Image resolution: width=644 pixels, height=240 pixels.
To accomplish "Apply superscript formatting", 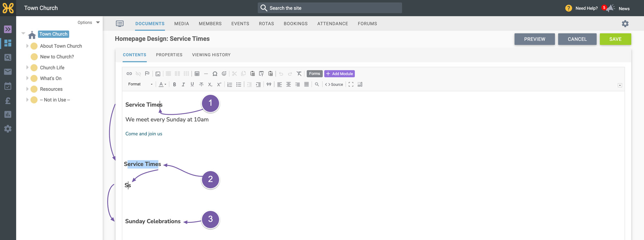I will pyautogui.click(x=219, y=85).
